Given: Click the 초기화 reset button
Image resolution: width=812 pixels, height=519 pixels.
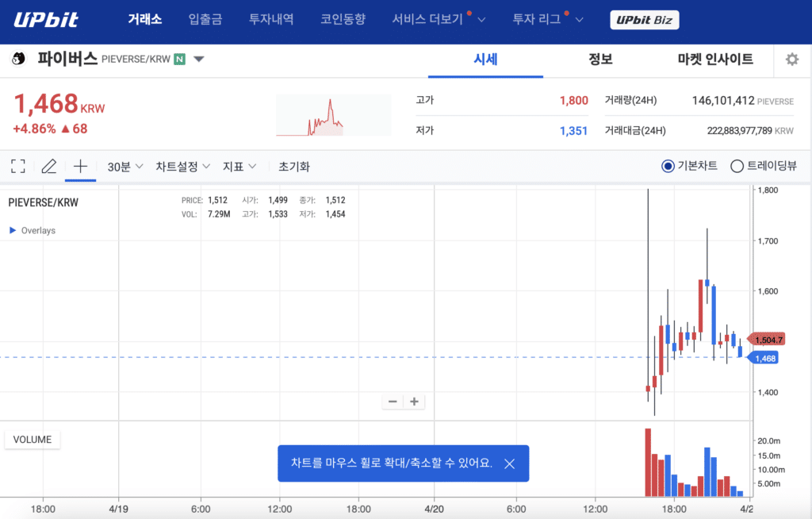Looking at the screenshot, I should 294,167.
